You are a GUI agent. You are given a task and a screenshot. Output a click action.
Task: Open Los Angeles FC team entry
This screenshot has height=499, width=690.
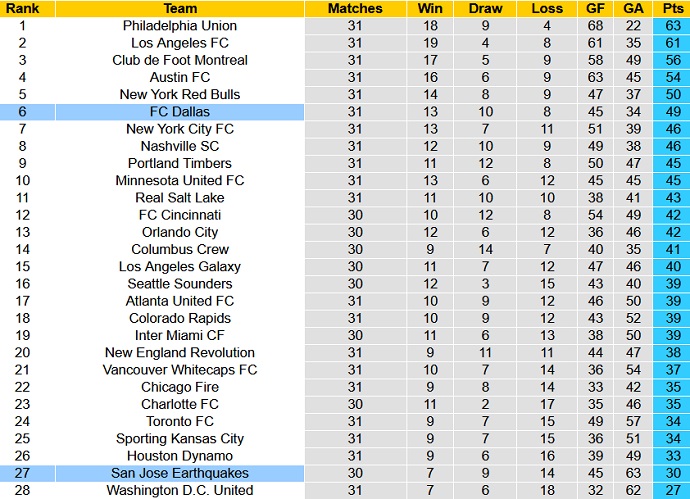[x=180, y=43]
